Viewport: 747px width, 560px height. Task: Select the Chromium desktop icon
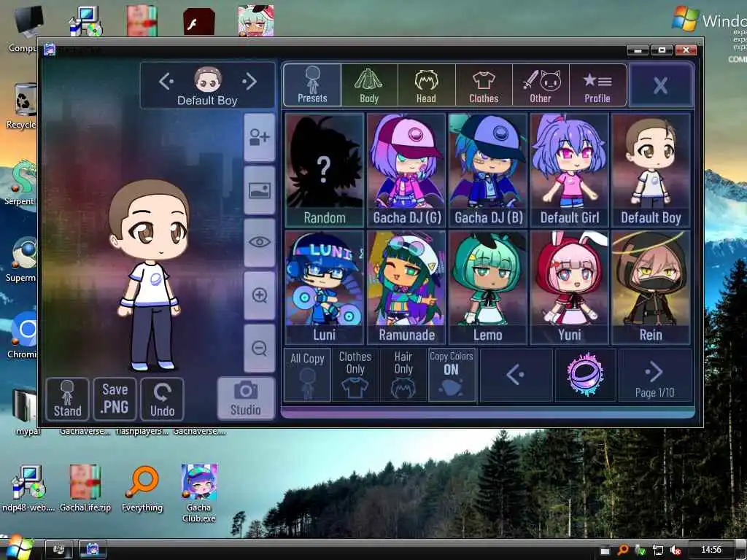pos(22,335)
